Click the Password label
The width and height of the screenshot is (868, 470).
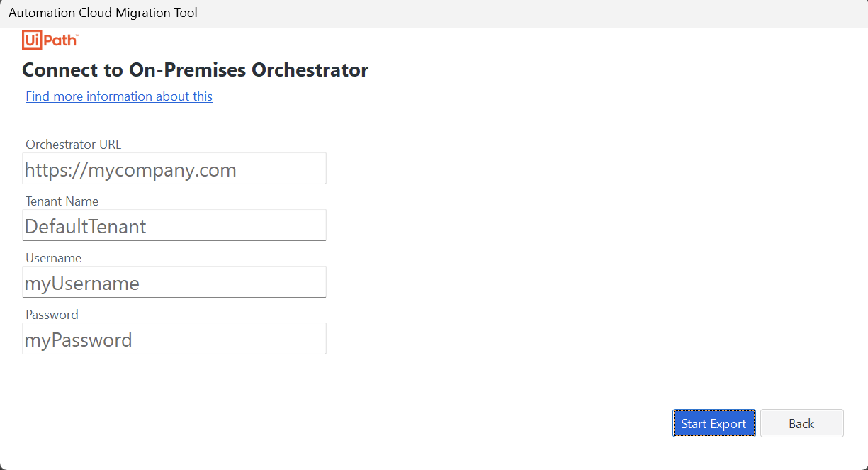(x=52, y=314)
